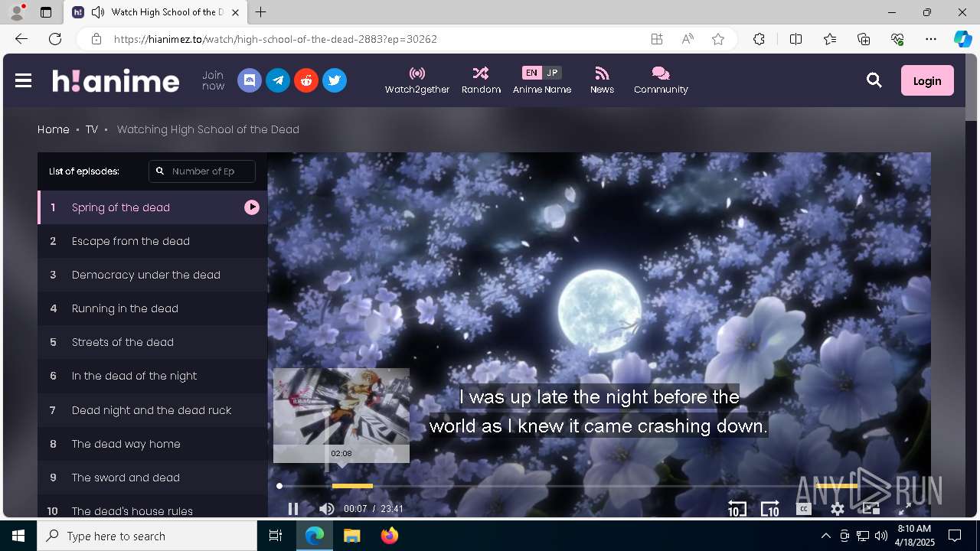Click the HiAnime logo
980x551 pixels.
116,80
